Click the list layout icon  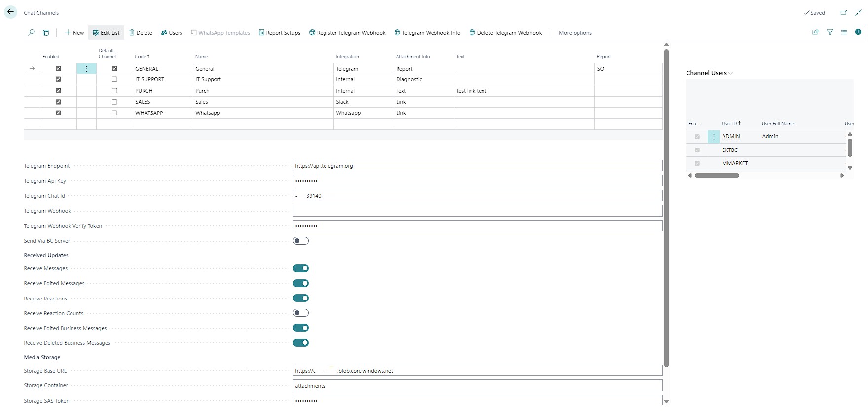click(844, 32)
